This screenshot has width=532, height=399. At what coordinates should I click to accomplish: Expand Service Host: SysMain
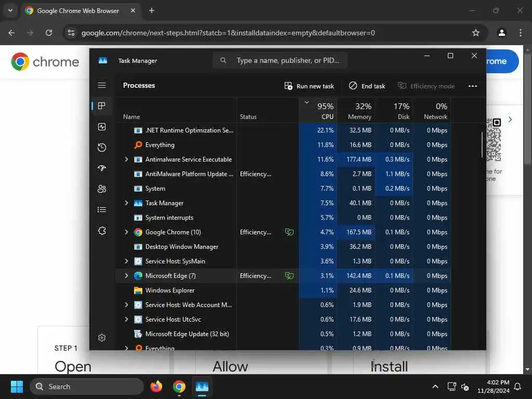click(x=127, y=261)
